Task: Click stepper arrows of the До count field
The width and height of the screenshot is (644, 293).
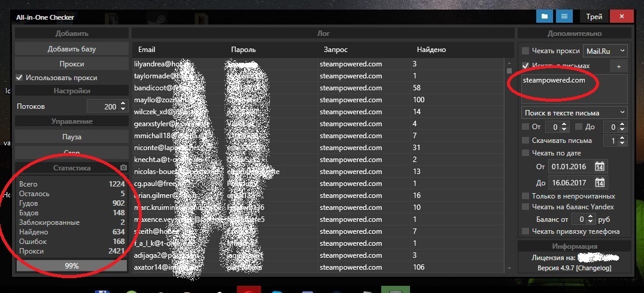Action: 623,127
